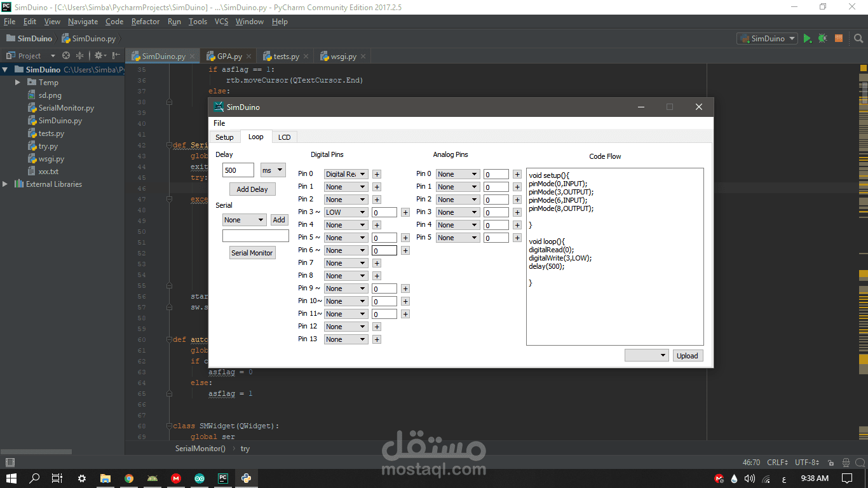The image size is (868, 488).
Task: Click the orange coverage icon next to debug
Action: (x=839, y=38)
